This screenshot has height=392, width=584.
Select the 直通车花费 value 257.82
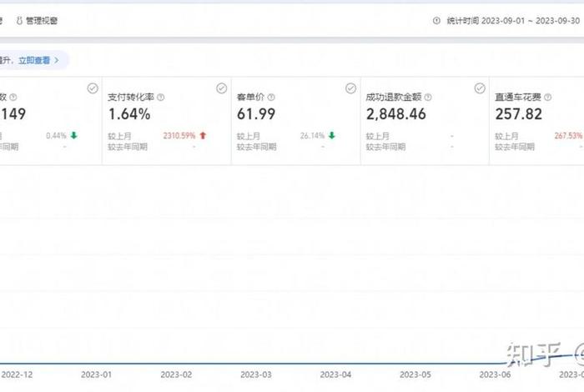point(518,114)
